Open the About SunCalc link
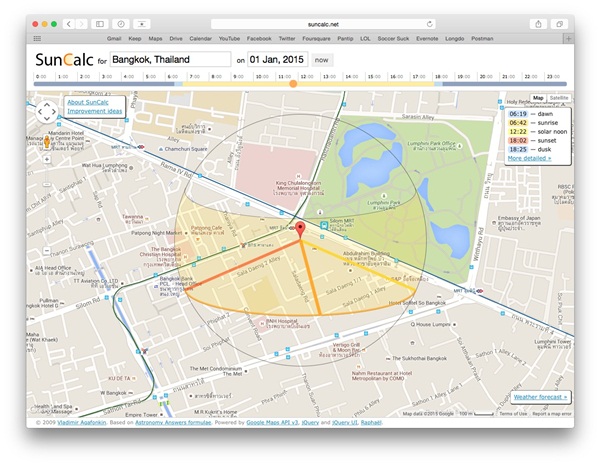Viewport: 600px width, 465px height. 88,102
